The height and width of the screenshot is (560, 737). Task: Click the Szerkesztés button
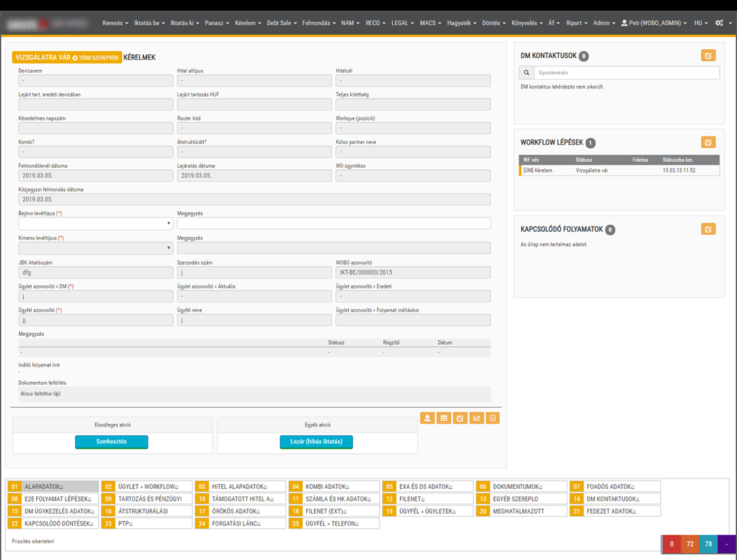click(x=112, y=442)
